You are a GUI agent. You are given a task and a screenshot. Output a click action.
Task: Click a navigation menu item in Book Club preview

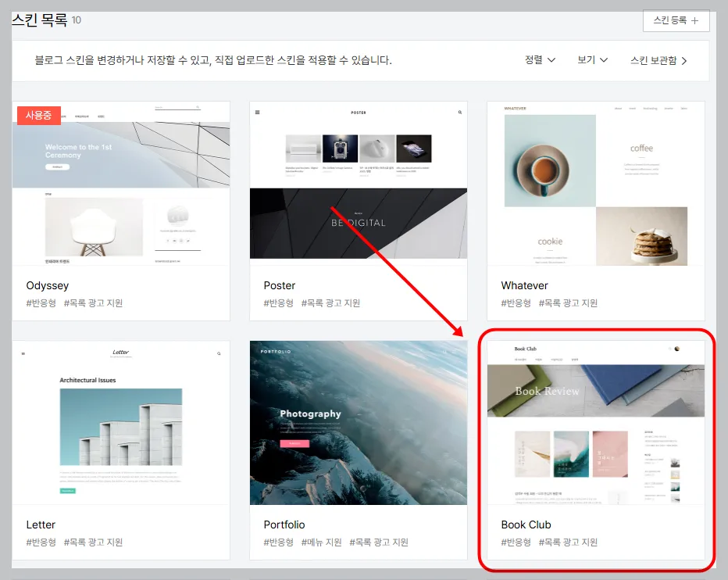[x=522, y=359]
